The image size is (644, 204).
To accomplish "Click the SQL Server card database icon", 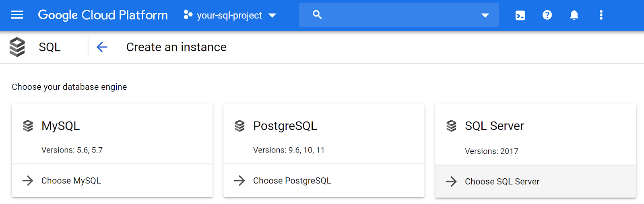I will coord(451,126).
